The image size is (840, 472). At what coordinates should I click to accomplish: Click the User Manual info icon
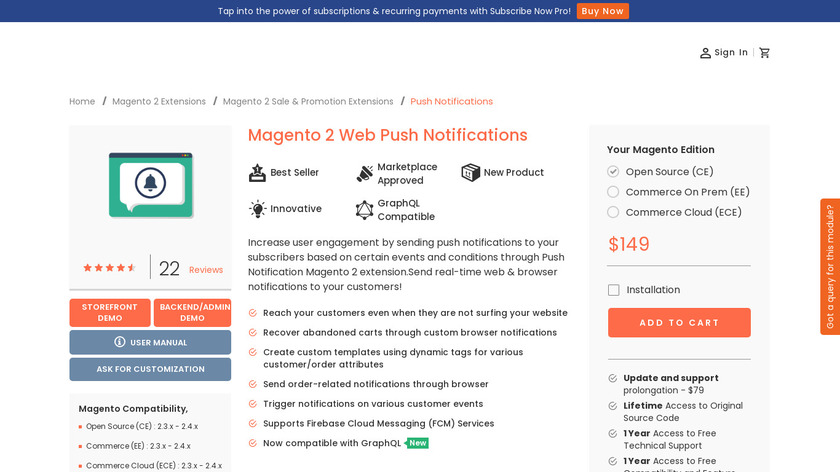pyautogui.click(x=120, y=342)
